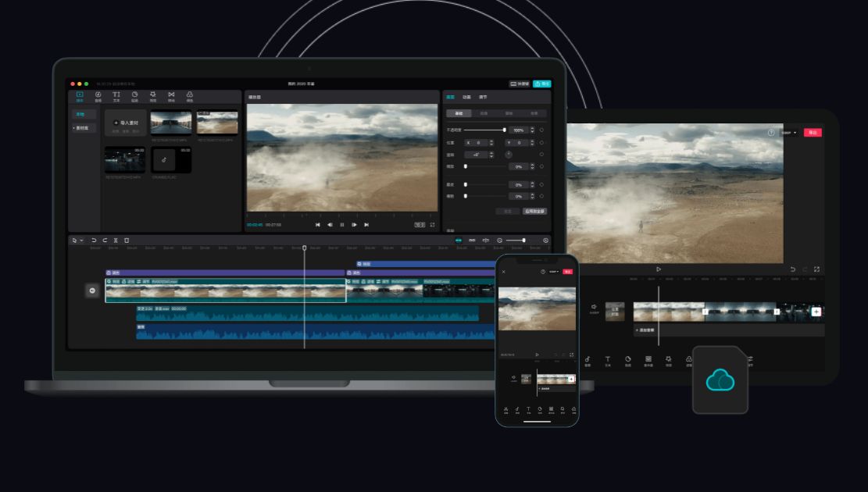The image size is (868, 492).
Task: Click the pause button under laptop preview
Action: pyautogui.click(x=342, y=225)
